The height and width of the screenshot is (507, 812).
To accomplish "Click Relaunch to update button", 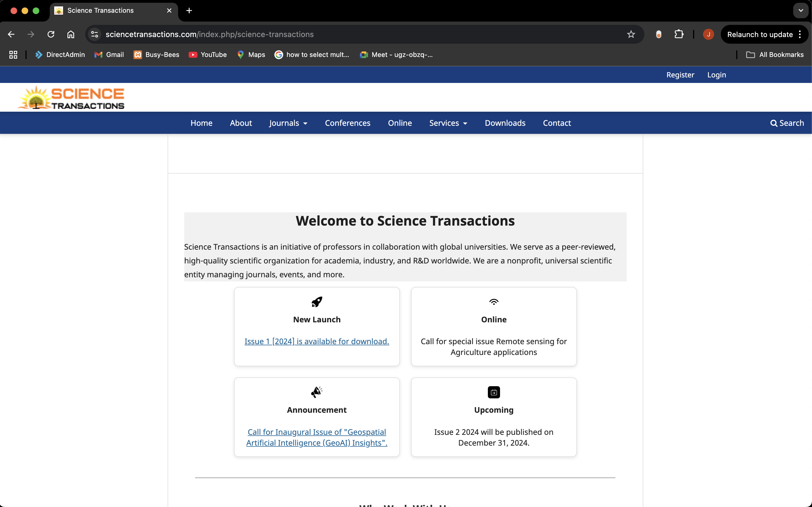I will (760, 34).
